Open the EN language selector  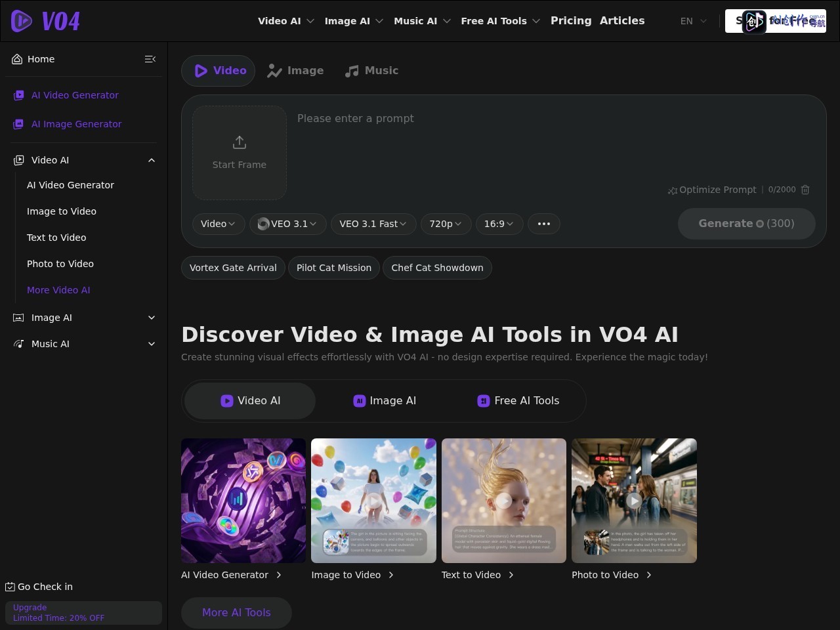coord(694,21)
